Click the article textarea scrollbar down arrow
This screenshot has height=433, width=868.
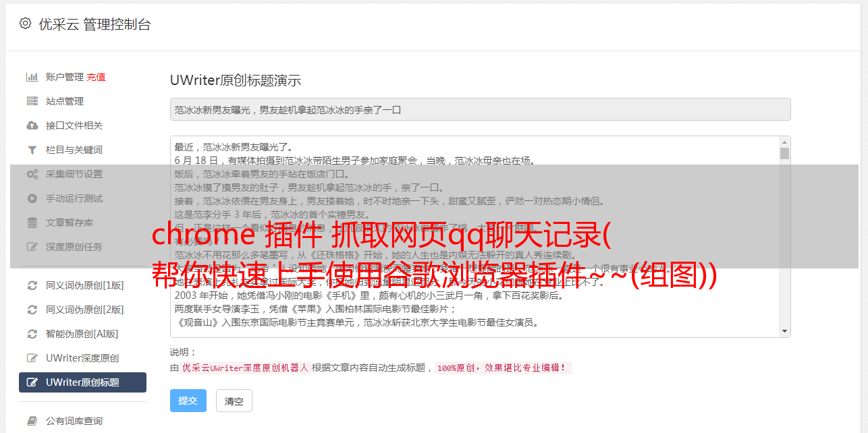pos(784,331)
